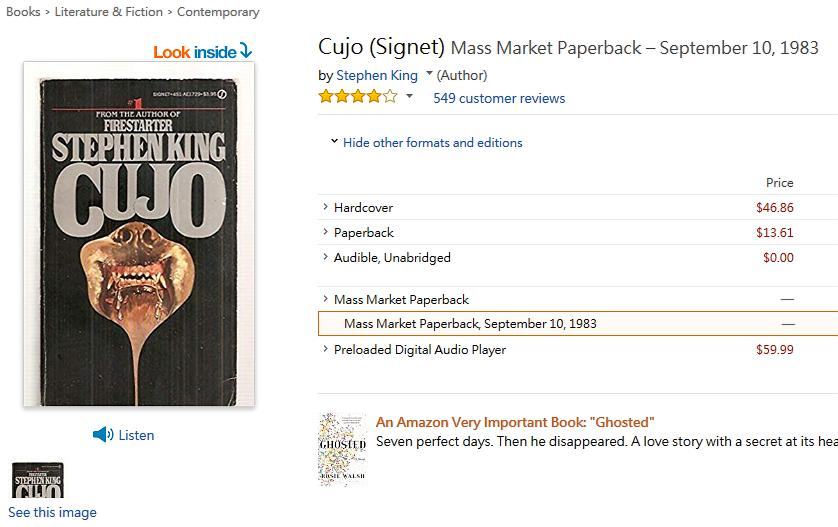Open the star rating dropdown arrow
Image resolution: width=838 pixels, height=527 pixels.
tap(409, 97)
